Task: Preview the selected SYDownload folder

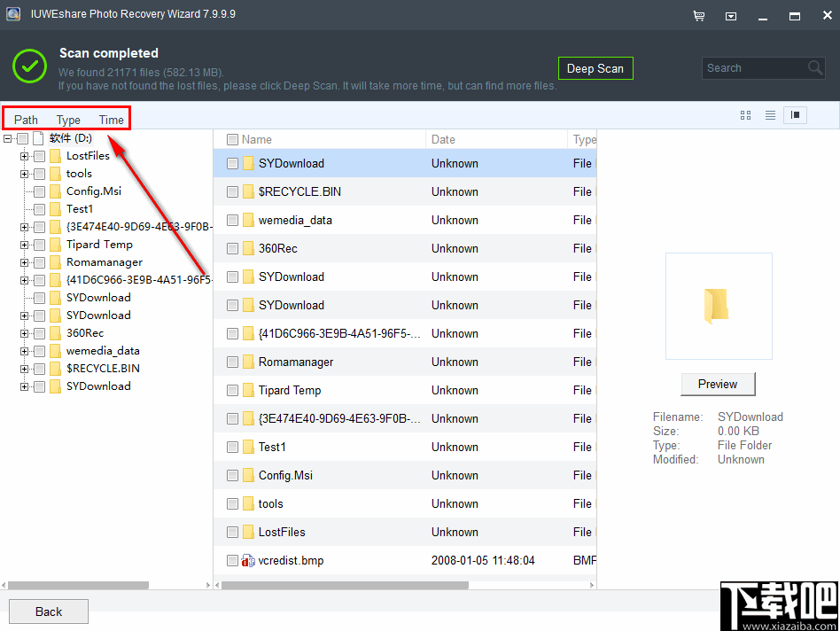Action: click(x=718, y=384)
